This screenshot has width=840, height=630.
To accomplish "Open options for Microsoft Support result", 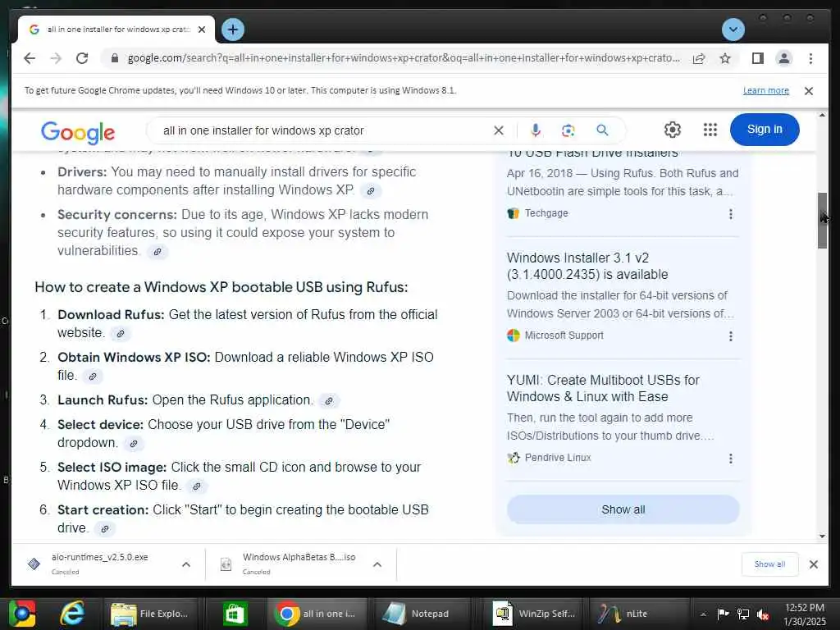I will [731, 336].
